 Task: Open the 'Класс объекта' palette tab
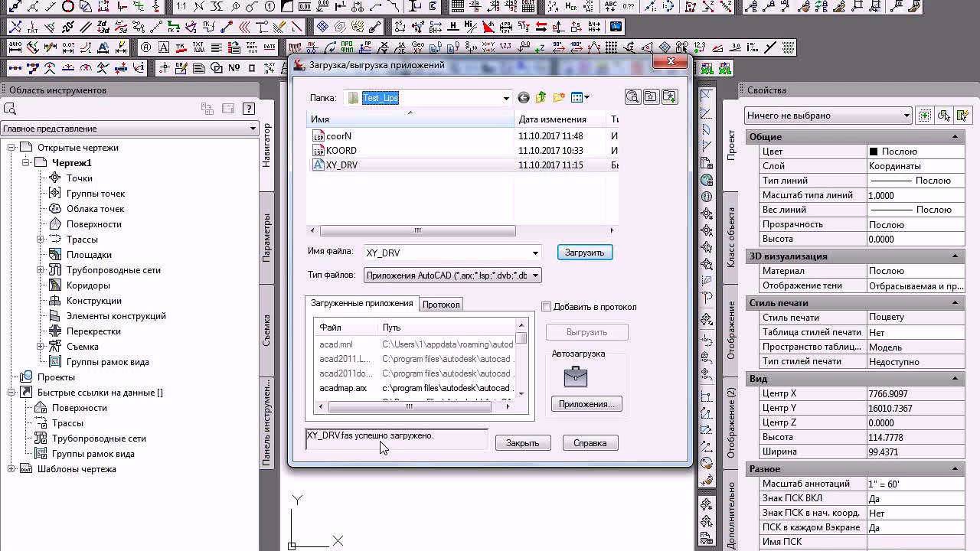(x=731, y=236)
